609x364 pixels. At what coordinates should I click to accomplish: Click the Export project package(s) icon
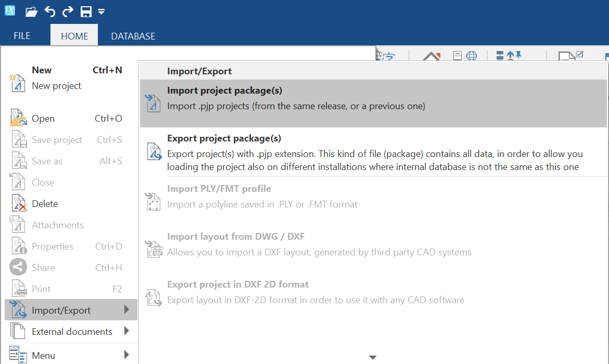point(154,152)
